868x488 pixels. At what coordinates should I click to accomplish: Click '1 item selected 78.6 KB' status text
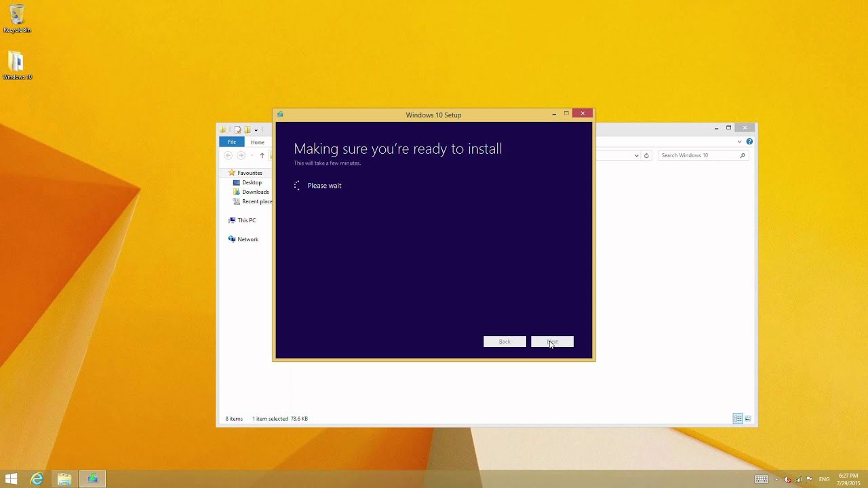click(280, 419)
